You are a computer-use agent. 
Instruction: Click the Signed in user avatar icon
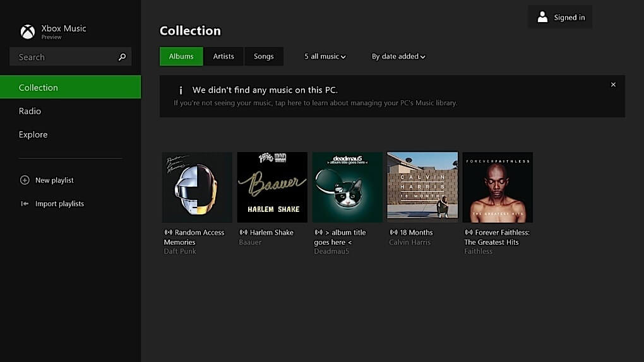(x=542, y=18)
